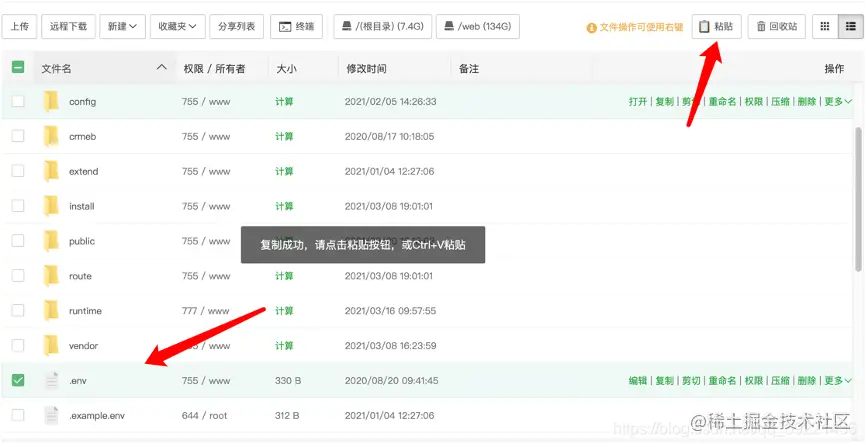This screenshot has width=866, height=447.
Task: Check the public folder checkbox
Action: point(18,240)
